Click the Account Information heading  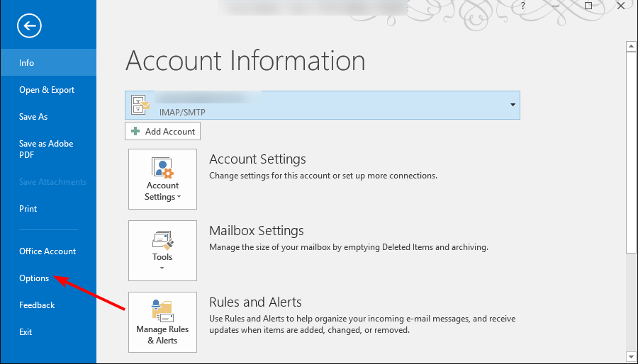245,60
